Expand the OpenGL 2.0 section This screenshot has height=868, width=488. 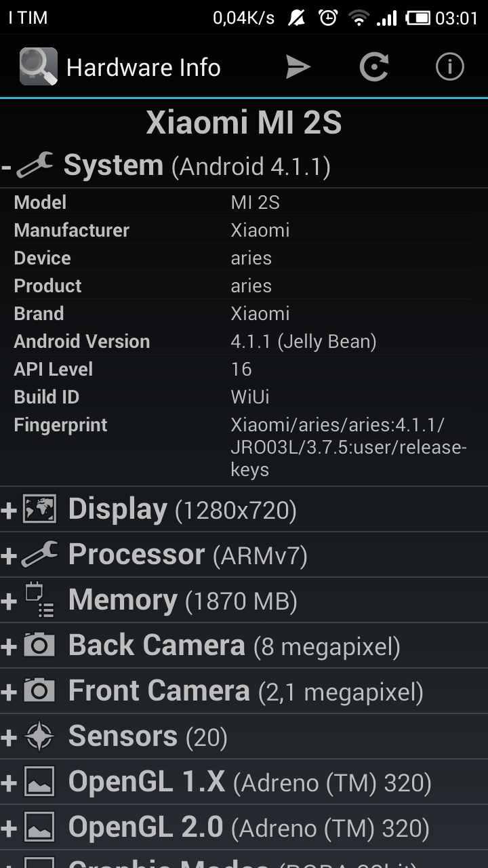click(x=244, y=827)
